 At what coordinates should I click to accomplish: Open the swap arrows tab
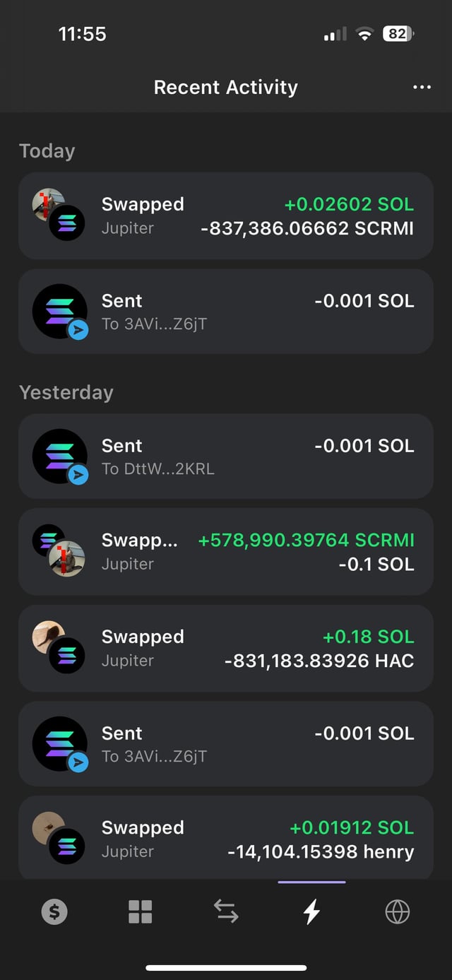coord(226,912)
